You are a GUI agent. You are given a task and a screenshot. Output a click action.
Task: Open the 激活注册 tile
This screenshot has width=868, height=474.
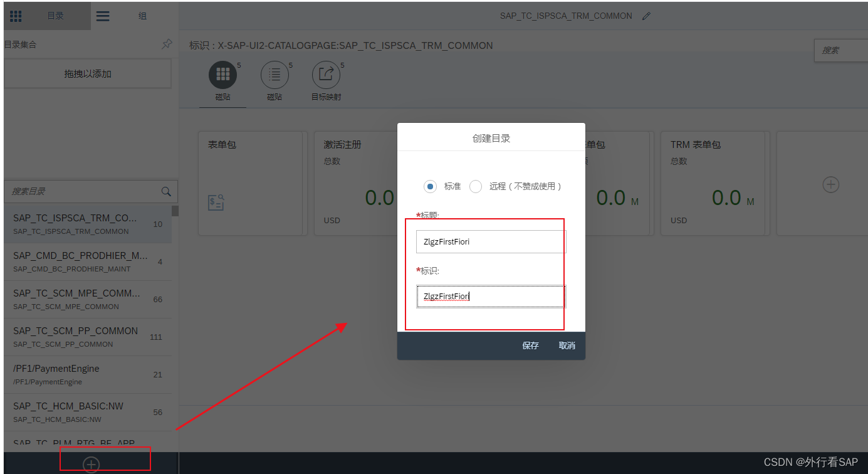pyautogui.click(x=355, y=183)
